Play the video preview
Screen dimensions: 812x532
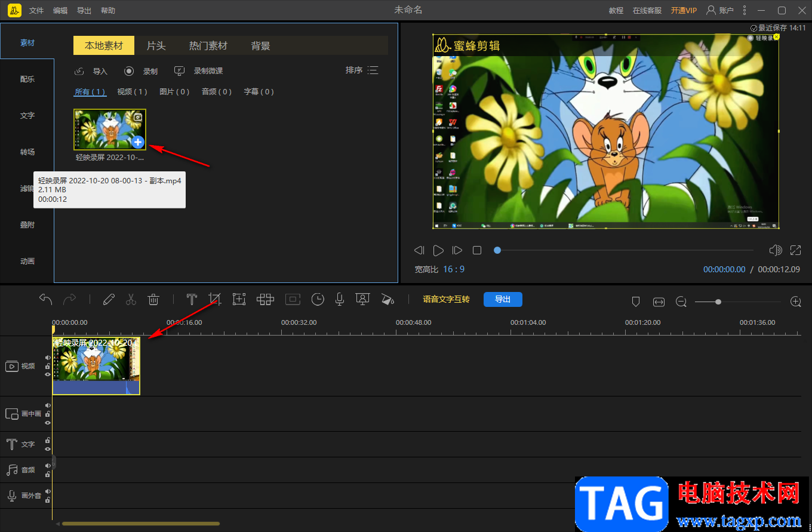[438, 250]
